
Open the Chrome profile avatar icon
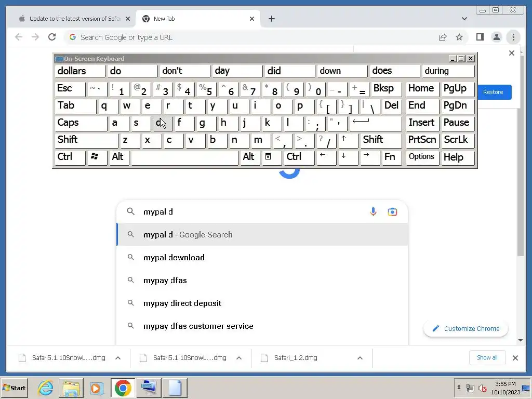coord(496,37)
